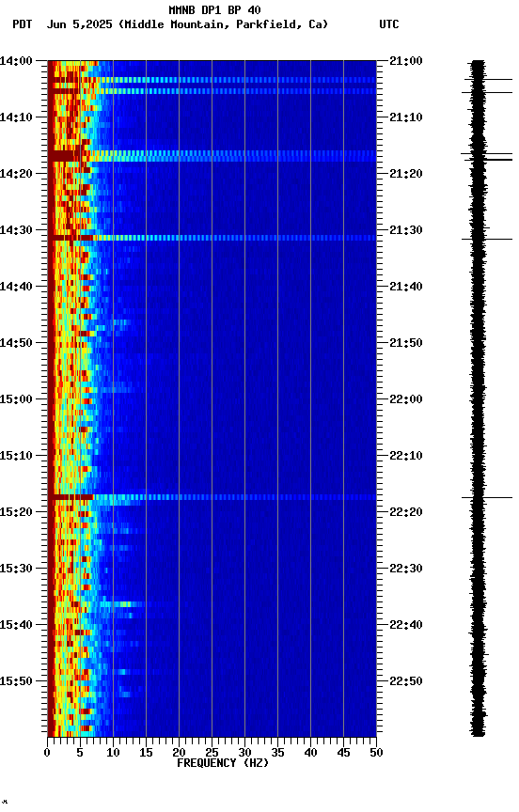This screenshot has width=519, height=812.
Task: Click the 30 Hz frequency axis label
Action: pos(244,754)
